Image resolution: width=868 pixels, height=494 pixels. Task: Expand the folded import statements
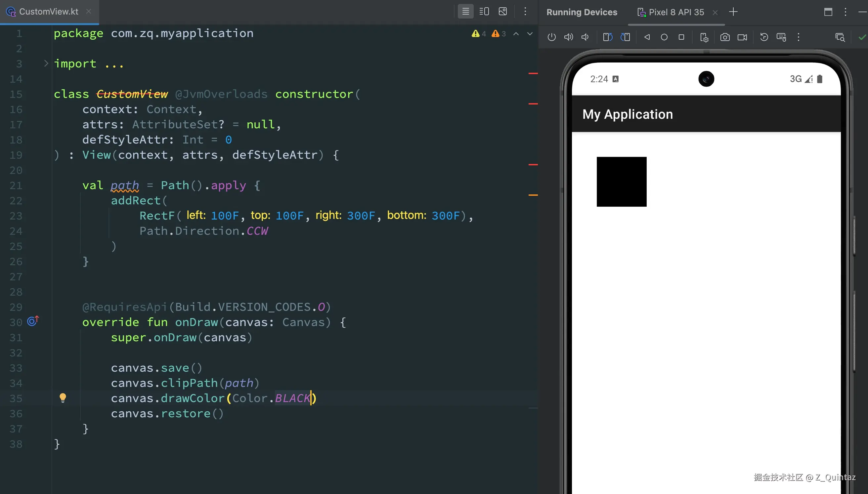tap(46, 63)
